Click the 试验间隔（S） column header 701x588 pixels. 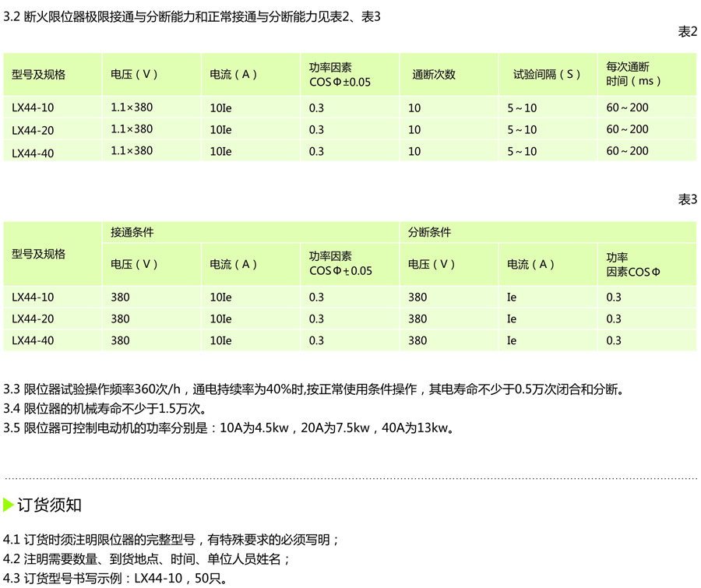coord(547,75)
